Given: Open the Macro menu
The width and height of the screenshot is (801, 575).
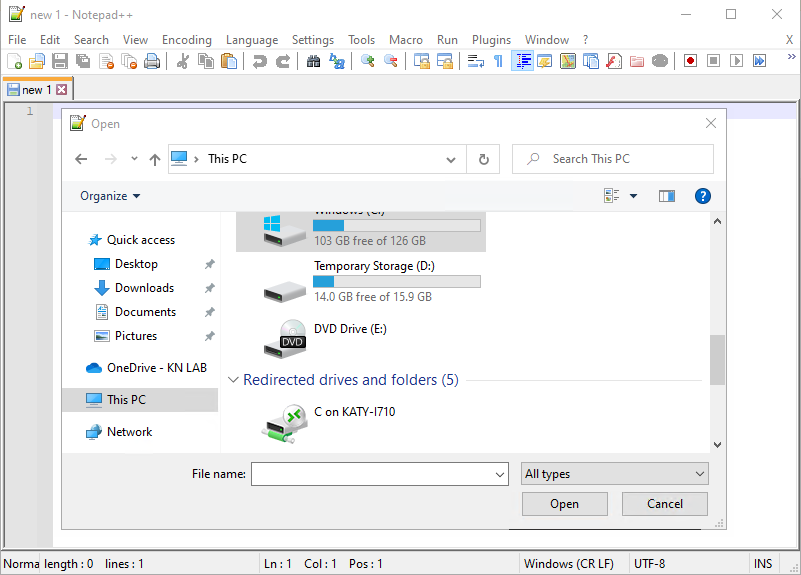Looking at the screenshot, I should pyautogui.click(x=406, y=40).
